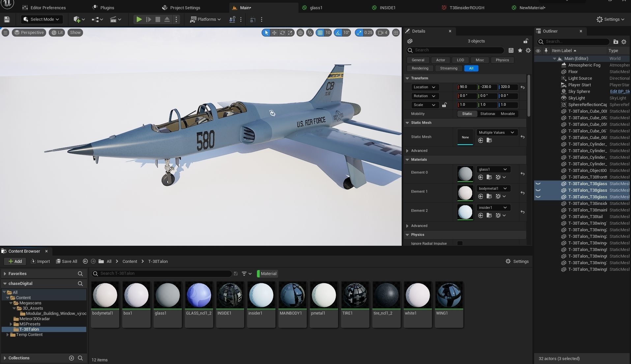Viewport: 631px width, 364px height.
Task: Open the cinematics clapperboard dropdown
Action: click(115, 19)
